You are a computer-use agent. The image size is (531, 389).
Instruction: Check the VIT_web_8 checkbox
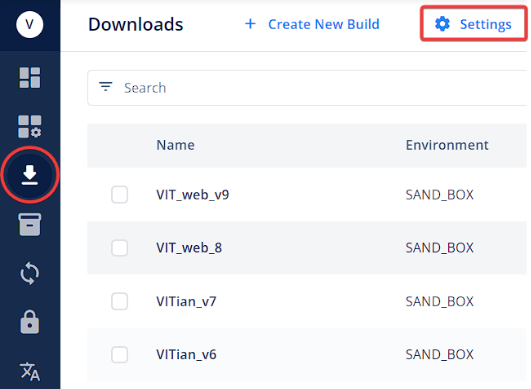click(120, 248)
